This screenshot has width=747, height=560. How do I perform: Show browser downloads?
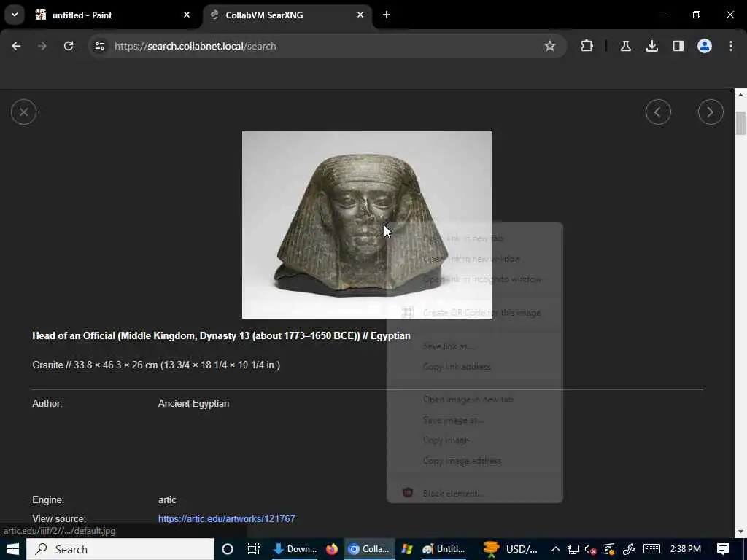[651, 46]
